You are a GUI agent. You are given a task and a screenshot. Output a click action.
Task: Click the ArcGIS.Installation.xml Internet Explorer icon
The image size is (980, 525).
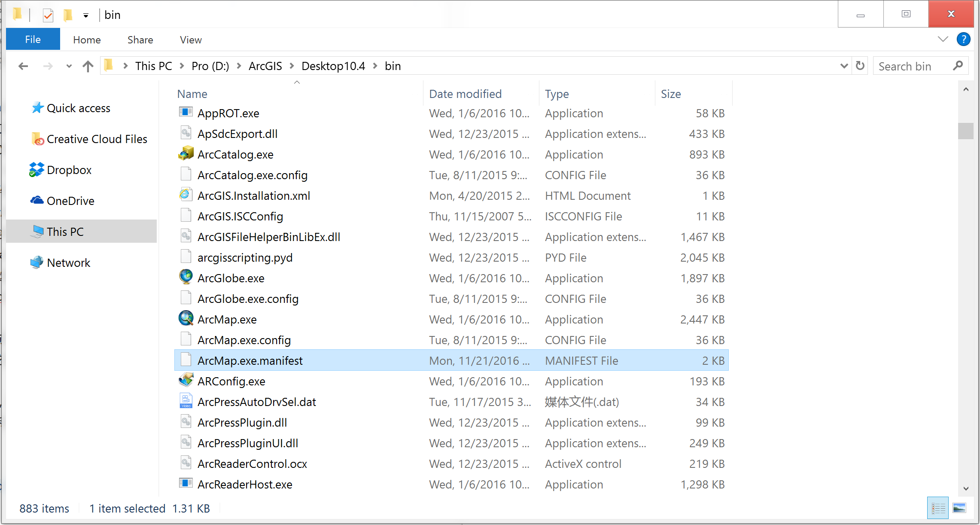pyautogui.click(x=185, y=195)
